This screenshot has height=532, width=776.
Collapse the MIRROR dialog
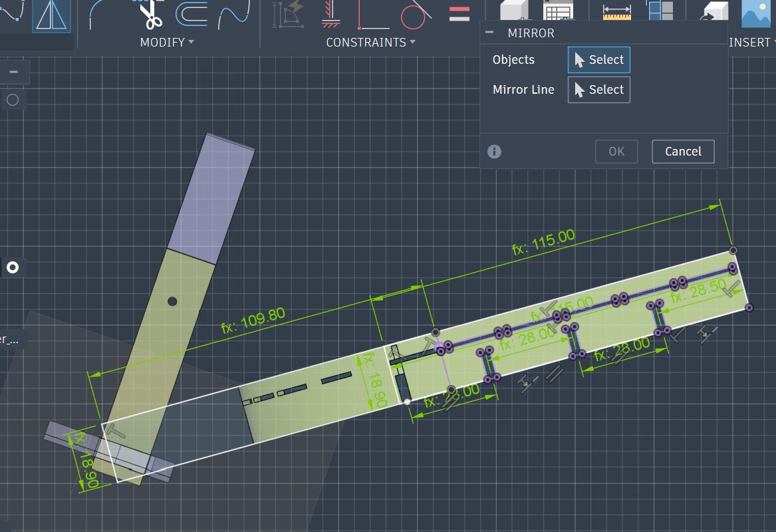[489, 33]
